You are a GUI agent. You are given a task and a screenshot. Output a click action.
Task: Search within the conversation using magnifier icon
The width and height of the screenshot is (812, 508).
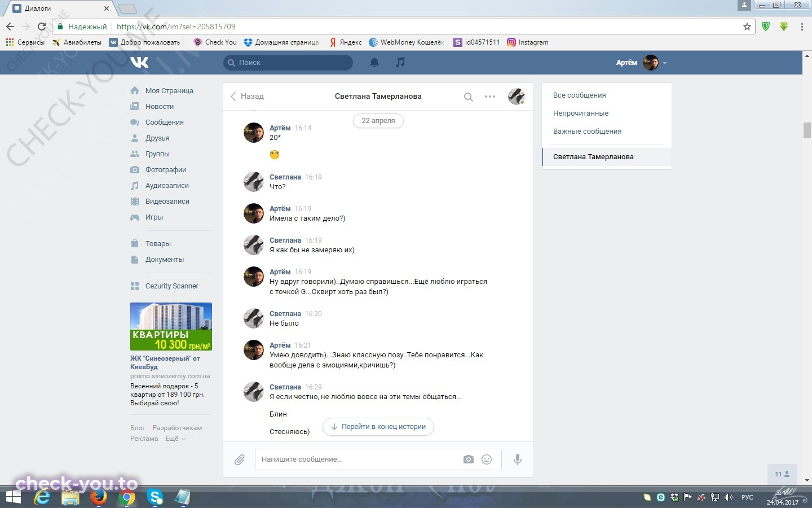coord(468,97)
